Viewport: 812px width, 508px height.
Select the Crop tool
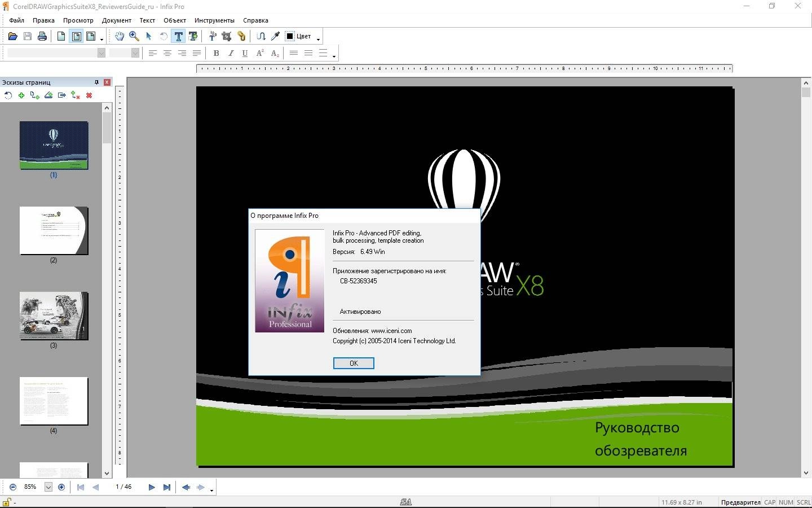pos(227,36)
